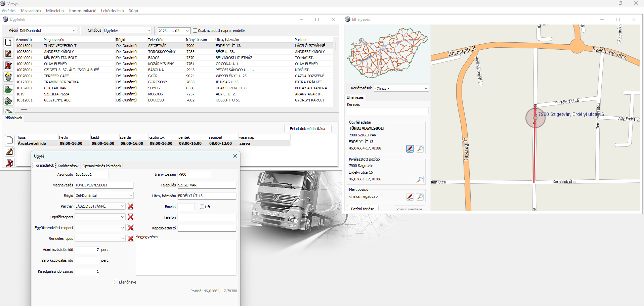
Task: Click the magnifier icon in Kiválasztott pozíció
Action: 420,179
